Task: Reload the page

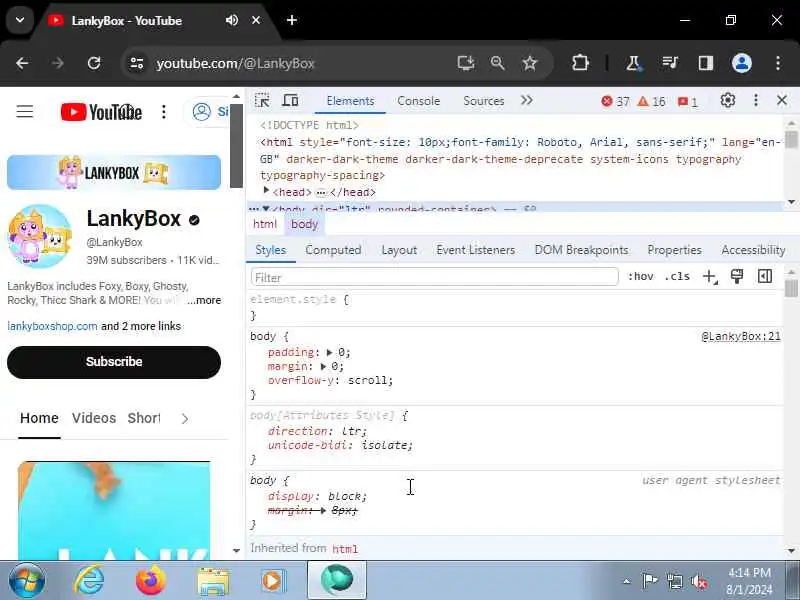Action: pyautogui.click(x=94, y=63)
